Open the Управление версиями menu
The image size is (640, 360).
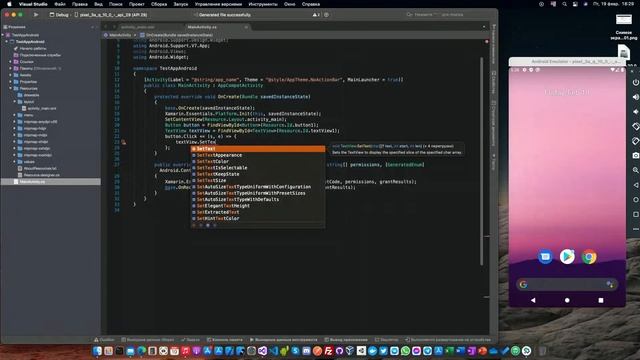218,4
